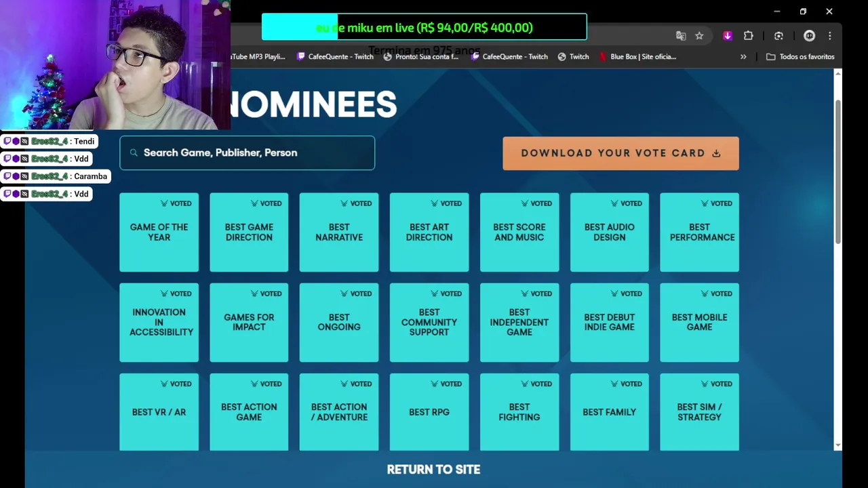Open the Todos os favoritos folder

point(800,57)
